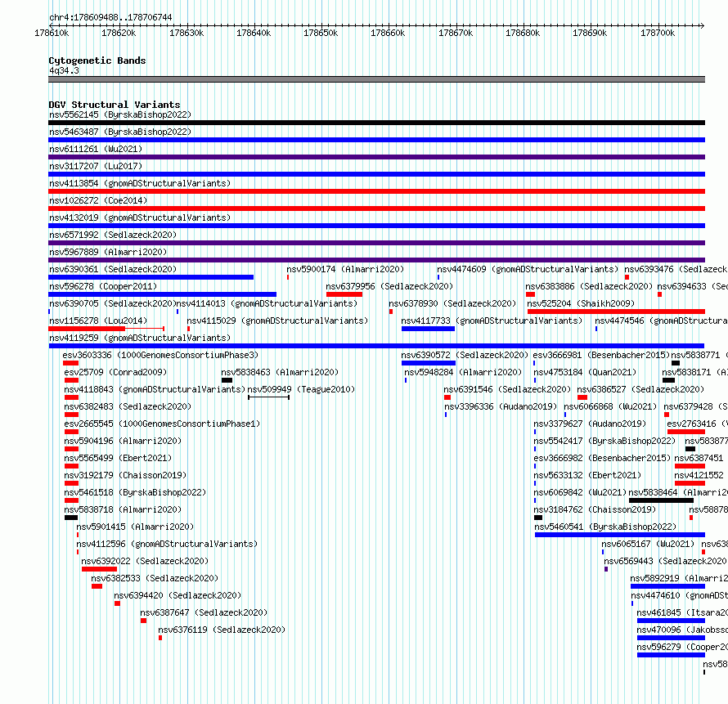Viewport: 728px width, 704px height.
Task: Open nsv6066868 (Wu2021) label
Action: [610, 406]
